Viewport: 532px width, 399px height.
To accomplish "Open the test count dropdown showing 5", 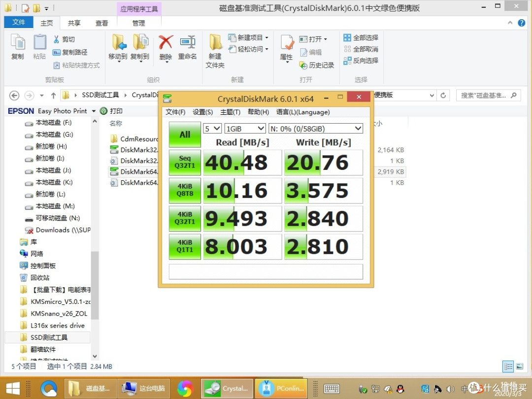I will (x=212, y=129).
